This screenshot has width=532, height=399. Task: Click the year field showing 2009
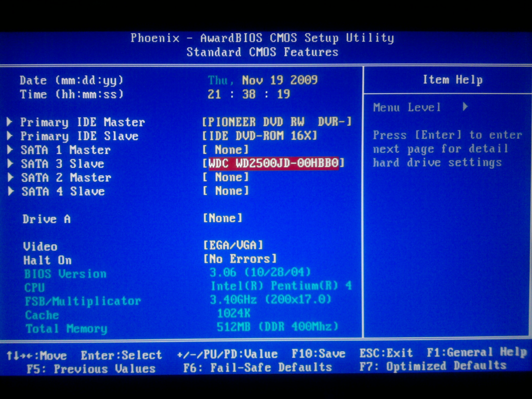(x=304, y=80)
